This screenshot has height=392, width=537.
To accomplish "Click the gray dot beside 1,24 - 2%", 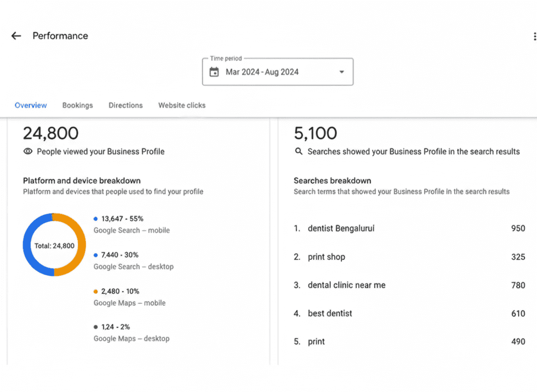I will coord(96,327).
